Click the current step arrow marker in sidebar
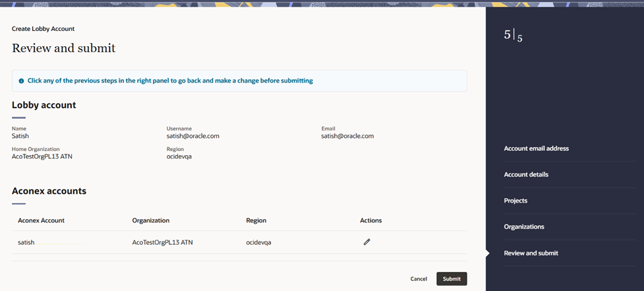 tap(488, 253)
